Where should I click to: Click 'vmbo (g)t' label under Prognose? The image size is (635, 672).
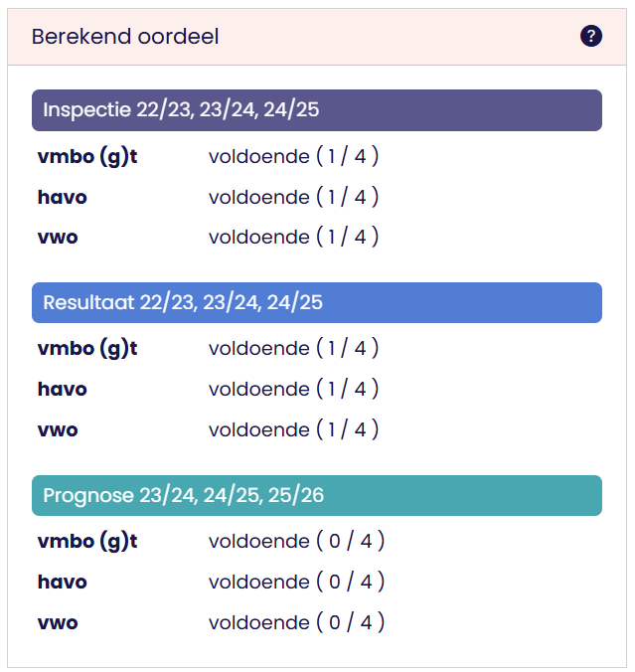point(87,542)
